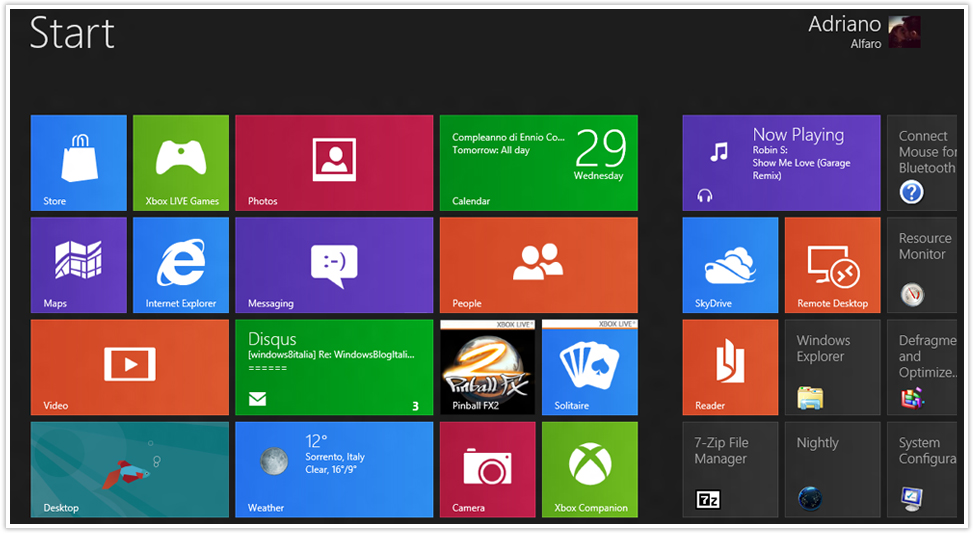Open the Messaging tile
The width and height of the screenshot is (974, 534).
[334, 265]
